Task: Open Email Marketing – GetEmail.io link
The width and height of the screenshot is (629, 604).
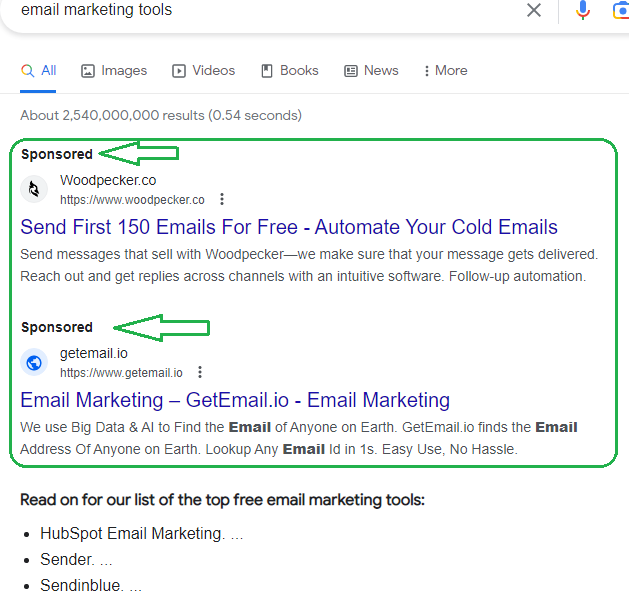Action: 235,400
